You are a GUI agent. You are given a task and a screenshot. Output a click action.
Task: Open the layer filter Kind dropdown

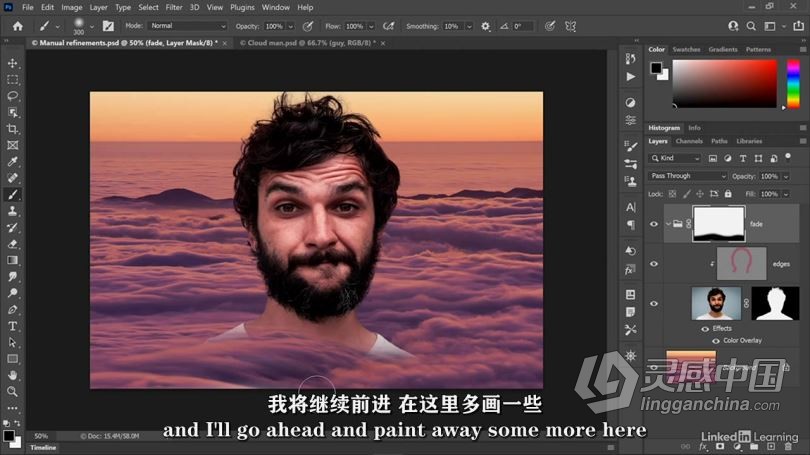click(675, 159)
